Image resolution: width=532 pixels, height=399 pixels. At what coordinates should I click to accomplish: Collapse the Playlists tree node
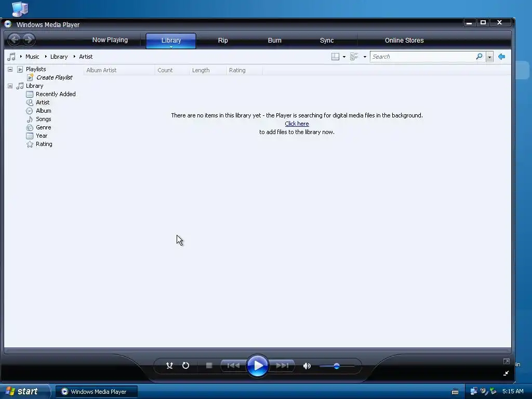point(10,69)
